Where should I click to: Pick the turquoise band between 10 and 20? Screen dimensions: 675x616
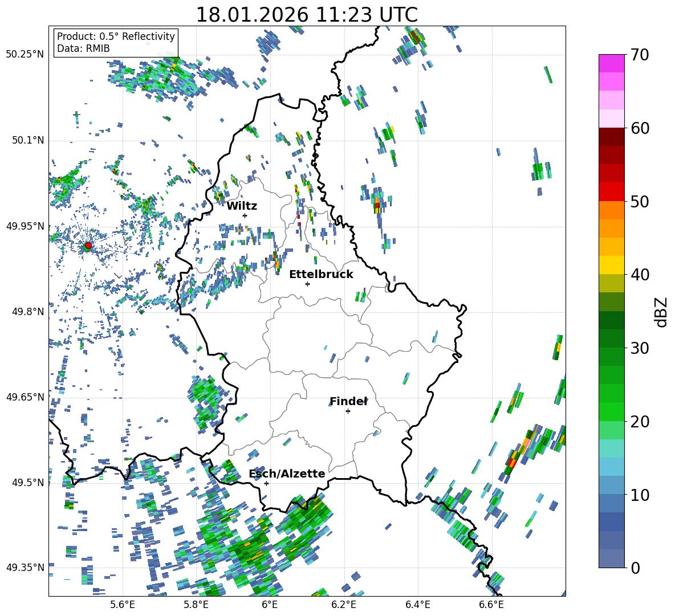click(x=611, y=448)
